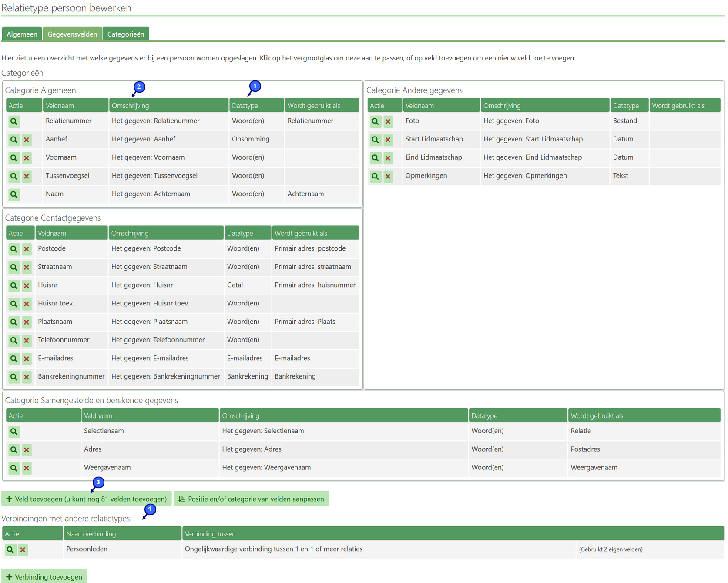Edit the Eind Lidmaatschap field via magnifier

click(375, 158)
